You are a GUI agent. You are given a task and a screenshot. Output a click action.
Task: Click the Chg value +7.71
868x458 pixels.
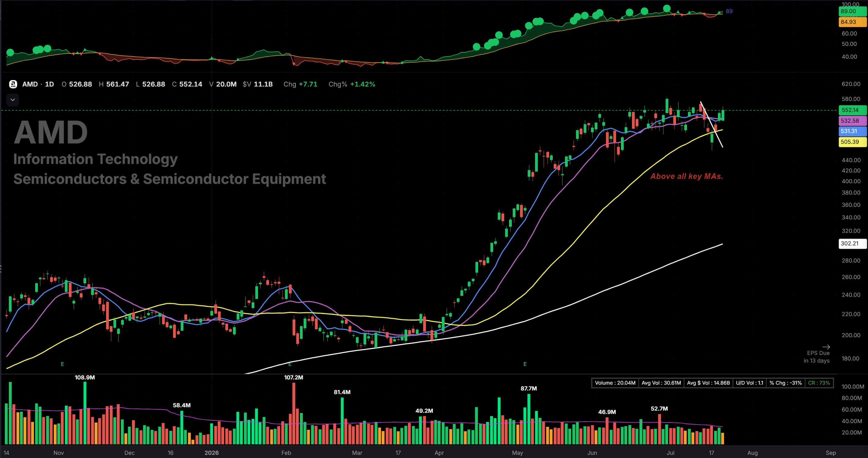308,84
